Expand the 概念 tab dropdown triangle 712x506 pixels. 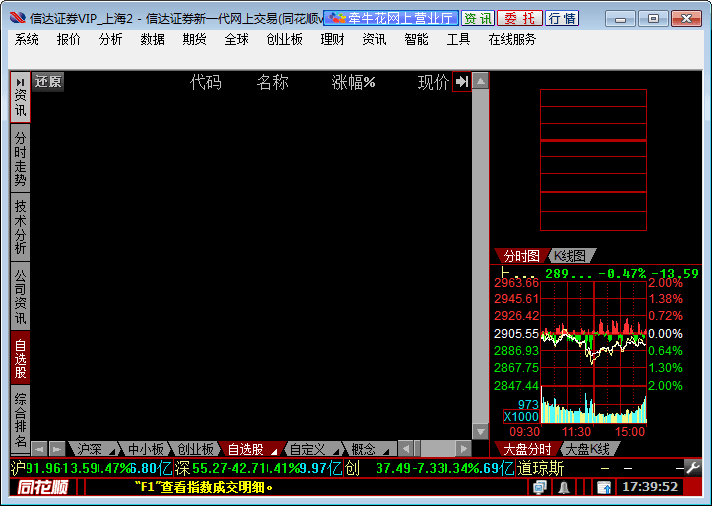[386, 451]
